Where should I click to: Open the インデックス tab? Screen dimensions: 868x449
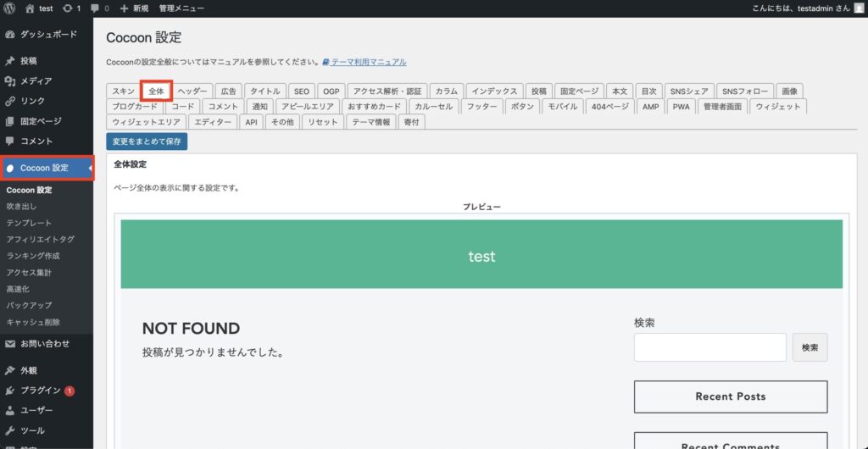click(x=494, y=91)
